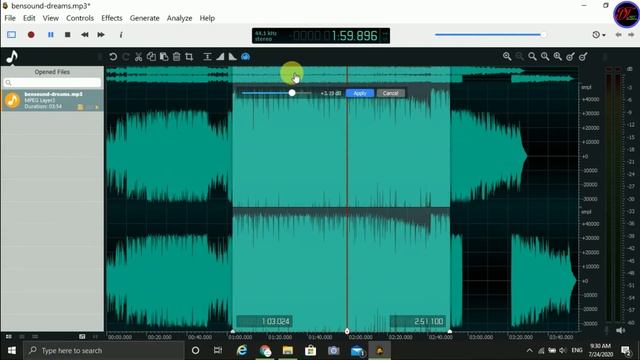Click the normalize icon

(x=207, y=57)
